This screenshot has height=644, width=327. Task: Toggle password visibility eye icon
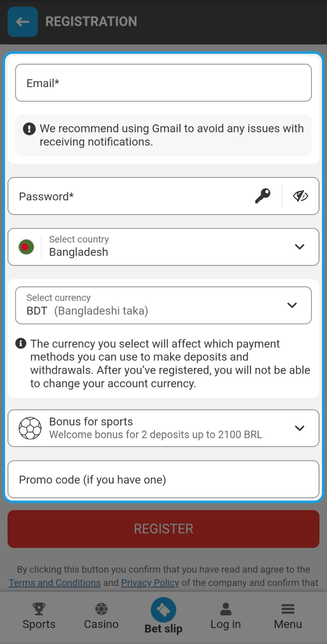click(x=300, y=196)
